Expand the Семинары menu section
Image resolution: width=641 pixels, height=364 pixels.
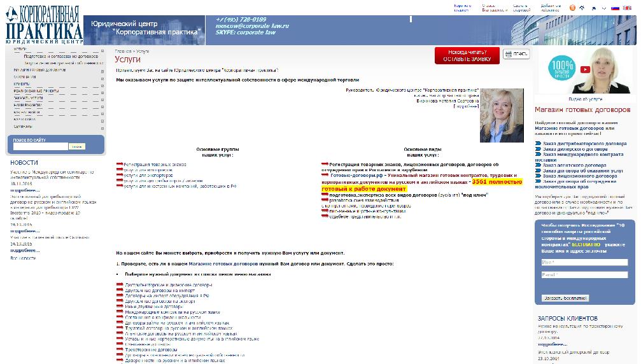(x=102, y=129)
